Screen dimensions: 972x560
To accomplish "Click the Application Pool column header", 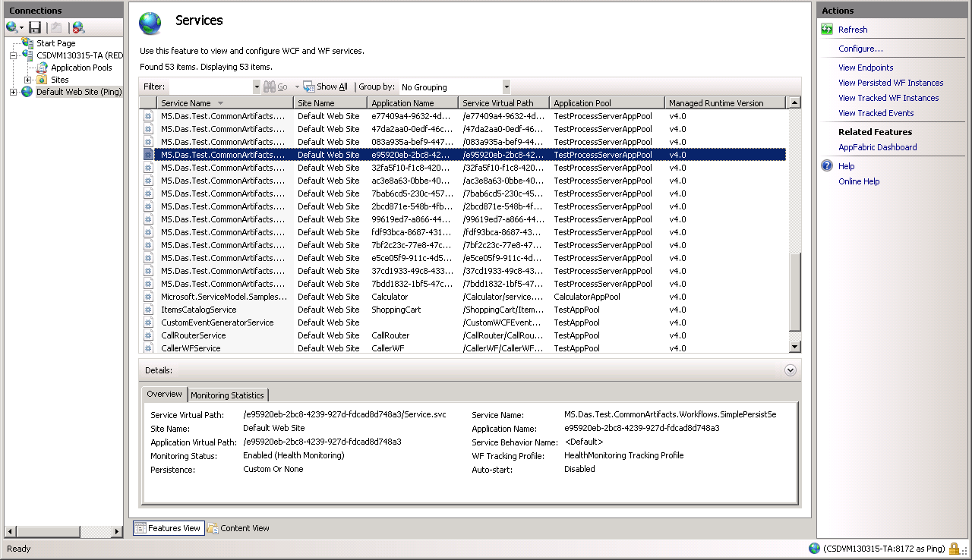I will pyautogui.click(x=607, y=103).
